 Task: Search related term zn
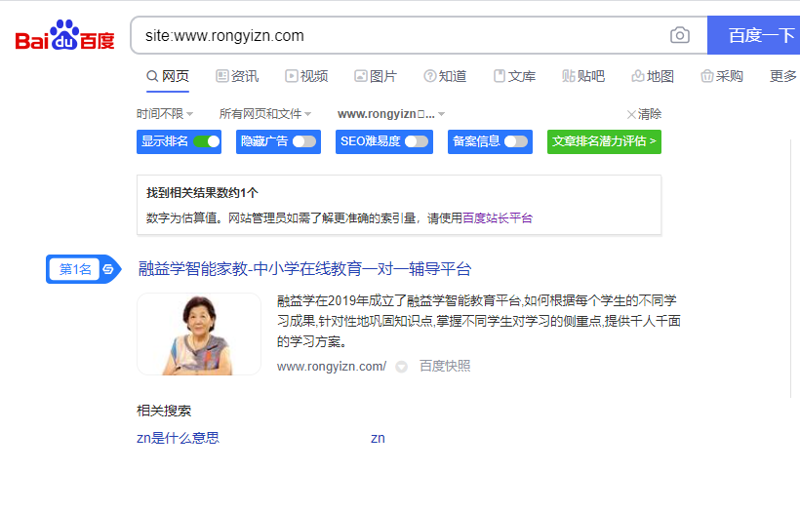point(378,438)
